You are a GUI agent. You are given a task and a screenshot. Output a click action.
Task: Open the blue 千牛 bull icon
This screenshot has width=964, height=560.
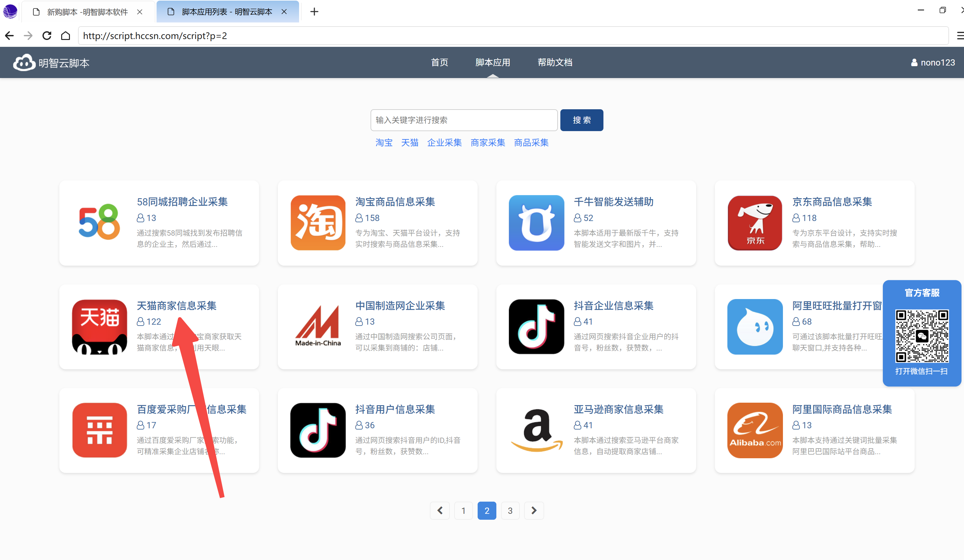(x=536, y=223)
